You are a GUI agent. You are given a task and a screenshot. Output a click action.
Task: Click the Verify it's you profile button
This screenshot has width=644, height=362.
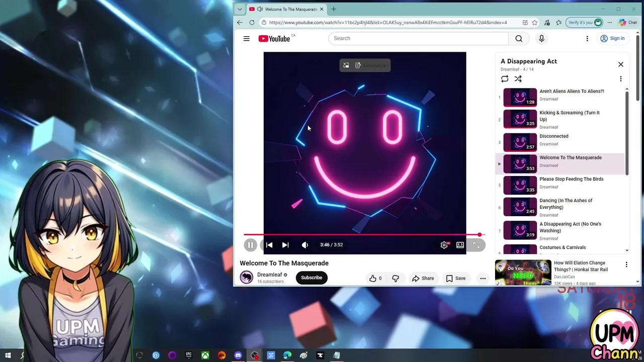585,22
